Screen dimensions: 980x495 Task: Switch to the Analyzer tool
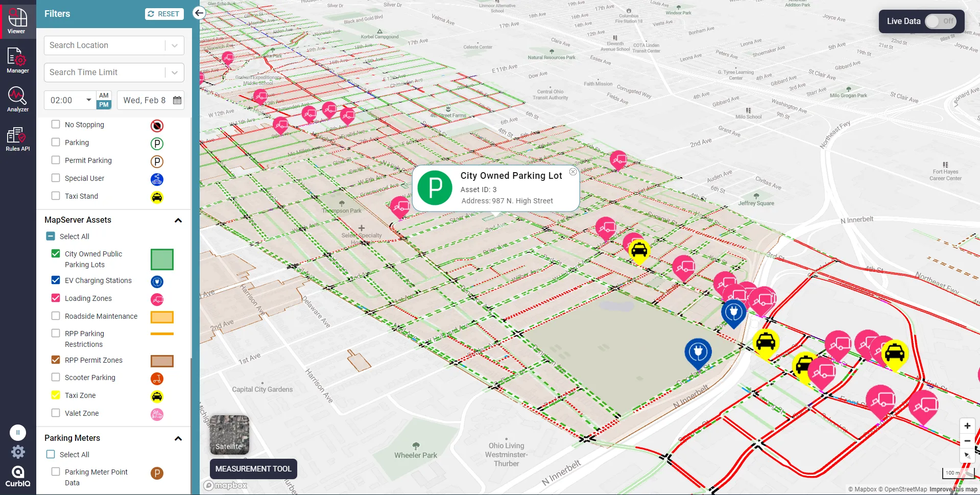click(x=17, y=99)
